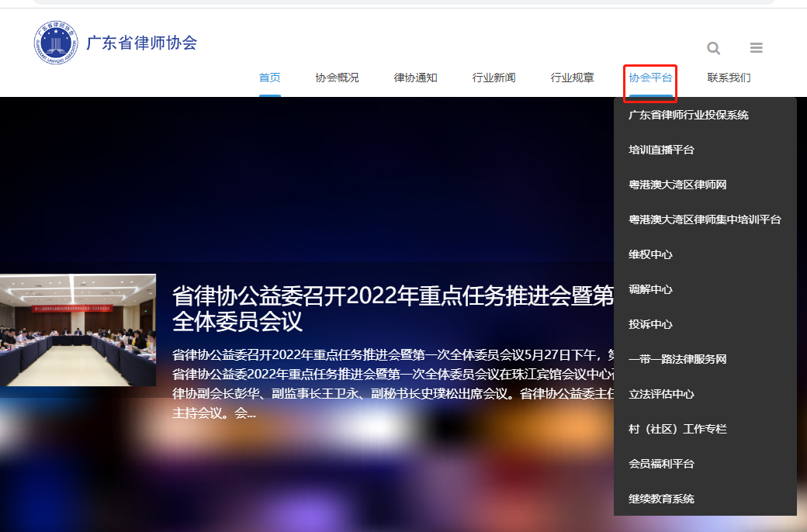This screenshot has height=532, width=807.
Task: Click the 协会平台 navigation item
Action: pos(650,78)
